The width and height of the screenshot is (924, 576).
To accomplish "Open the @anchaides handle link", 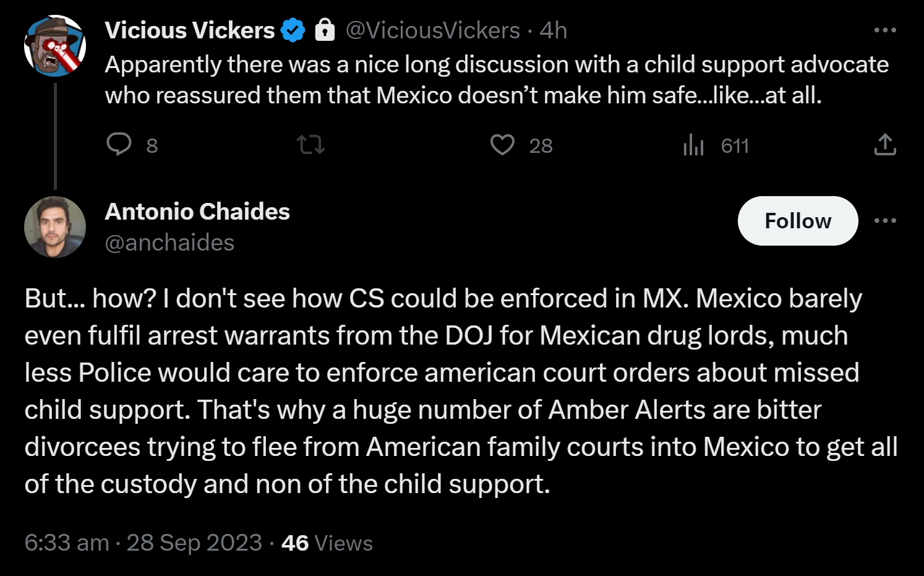I will [169, 243].
